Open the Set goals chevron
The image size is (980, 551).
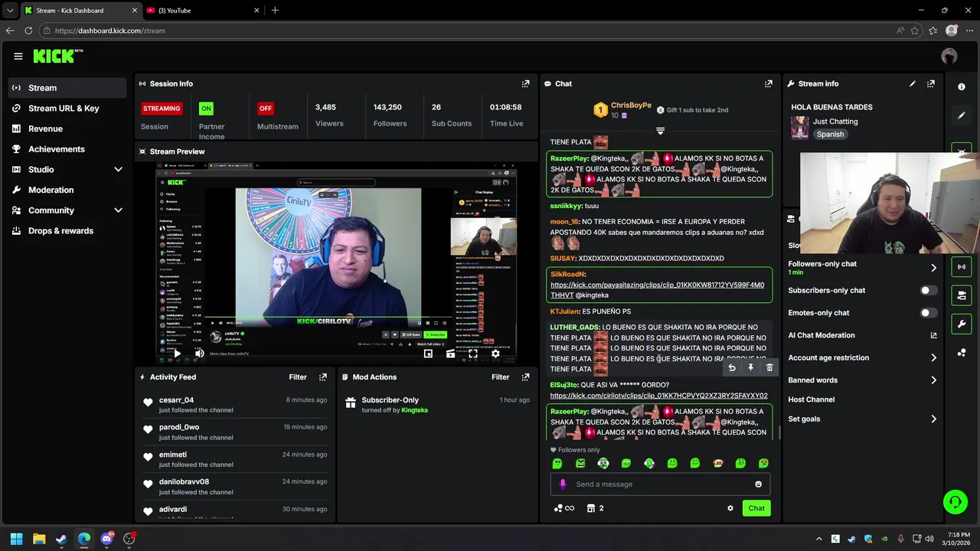tap(933, 419)
